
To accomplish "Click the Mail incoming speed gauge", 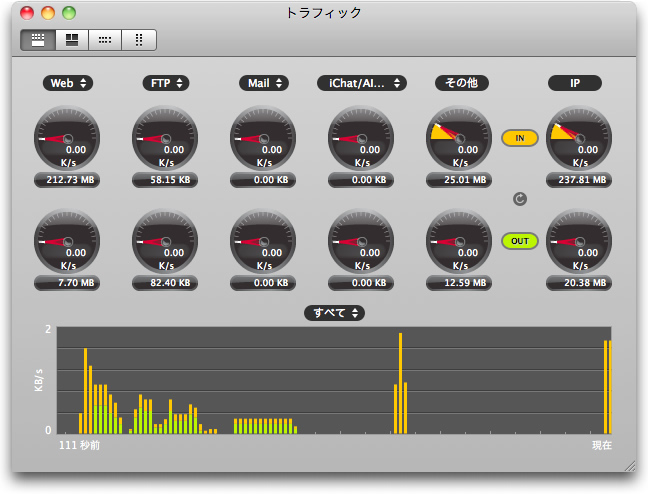I will click(263, 138).
